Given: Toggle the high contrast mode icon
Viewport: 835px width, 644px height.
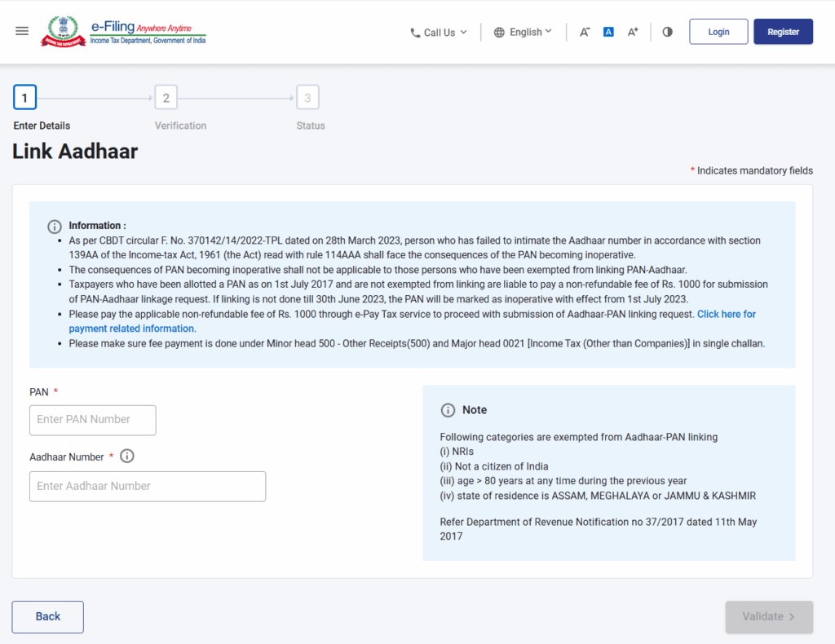Looking at the screenshot, I should click(668, 32).
